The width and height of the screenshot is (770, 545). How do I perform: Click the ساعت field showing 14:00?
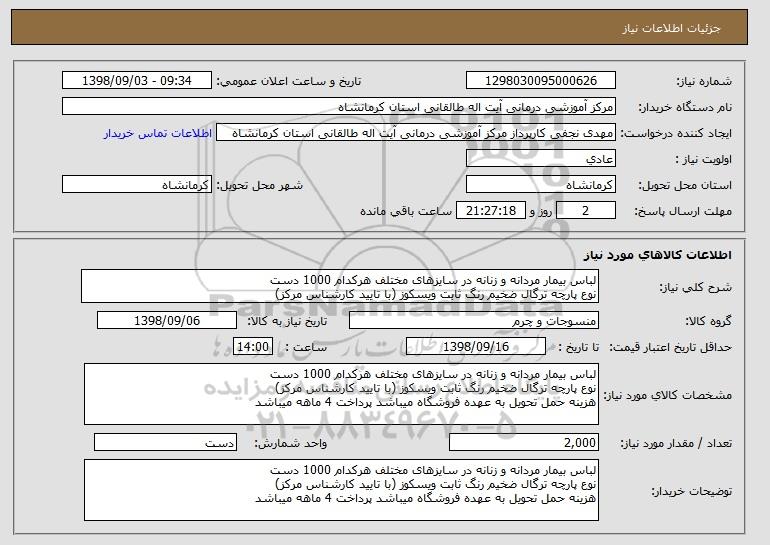tap(253, 347)
